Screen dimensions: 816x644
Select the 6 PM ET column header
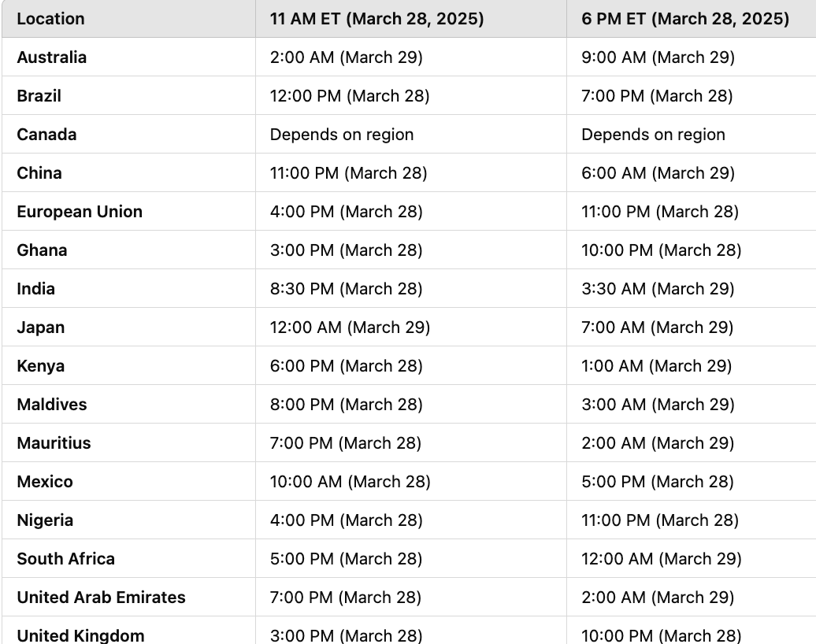click(x=685, y=19)
